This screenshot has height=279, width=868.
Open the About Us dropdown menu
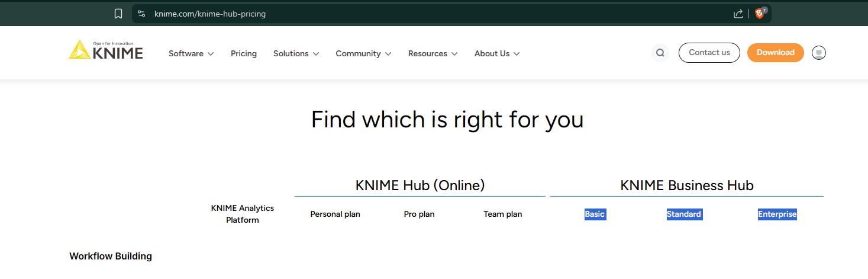pos(496,53)
